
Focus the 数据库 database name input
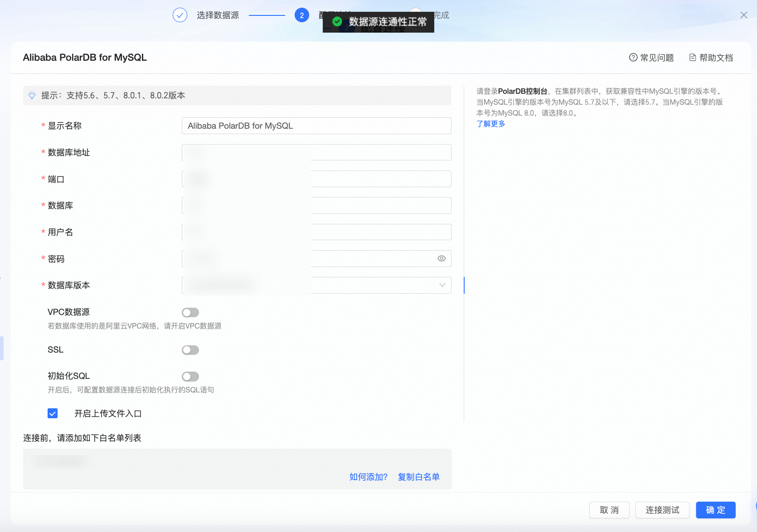coord(316,205)
